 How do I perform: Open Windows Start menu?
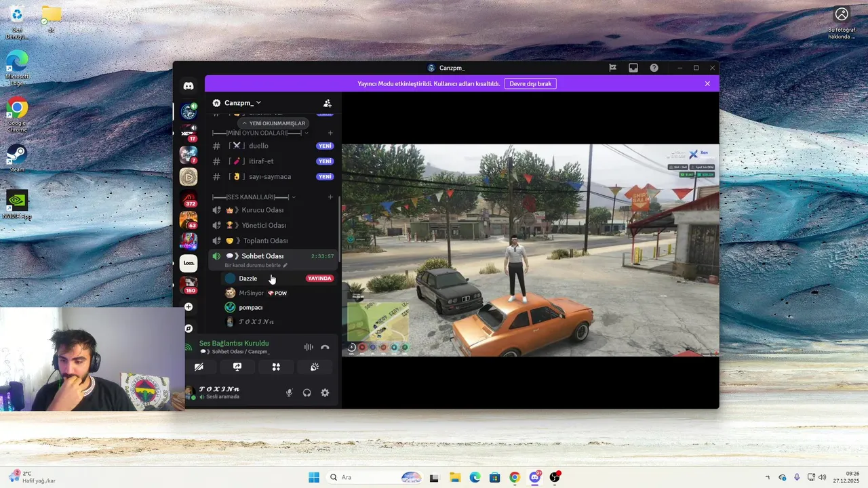pos(314,477)
